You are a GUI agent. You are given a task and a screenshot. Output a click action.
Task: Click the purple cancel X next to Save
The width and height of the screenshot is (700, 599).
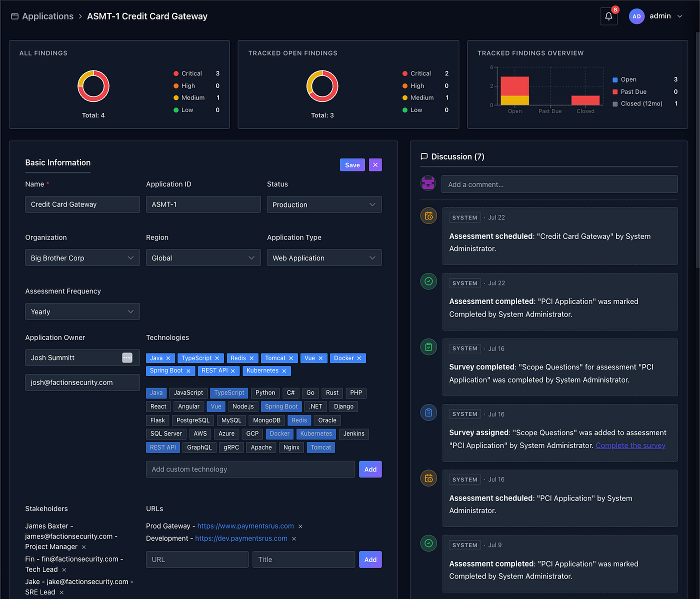375,165
